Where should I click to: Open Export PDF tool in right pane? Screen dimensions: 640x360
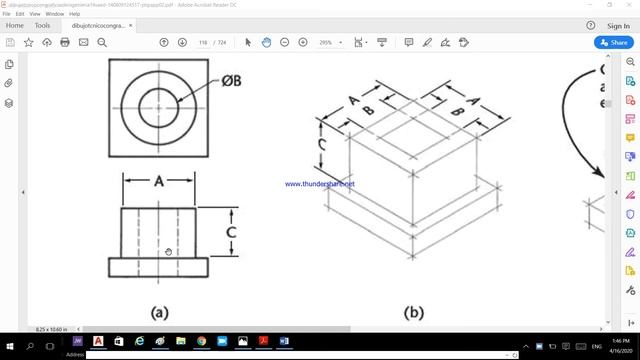tap(630, 81)
